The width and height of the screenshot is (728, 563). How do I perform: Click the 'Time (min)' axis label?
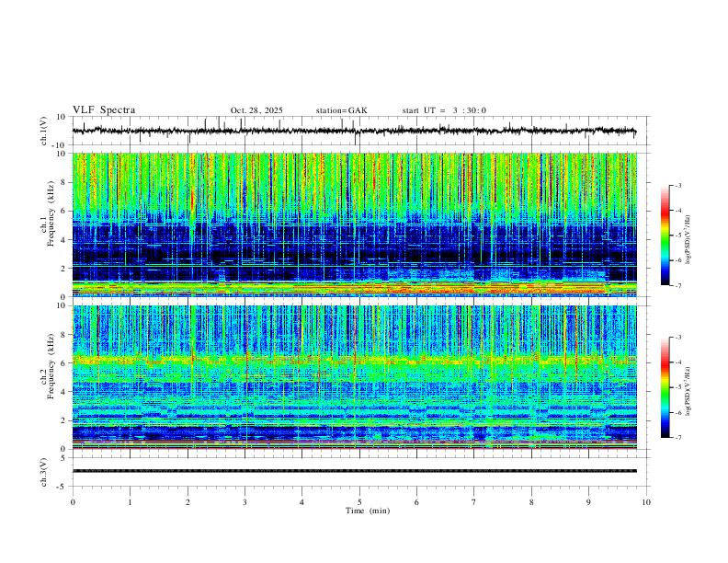coord(368,511)
